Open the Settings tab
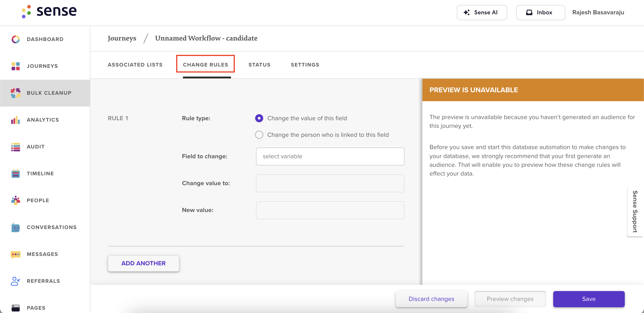The height and width of the screenshot is (313, 644). [305, 65]
